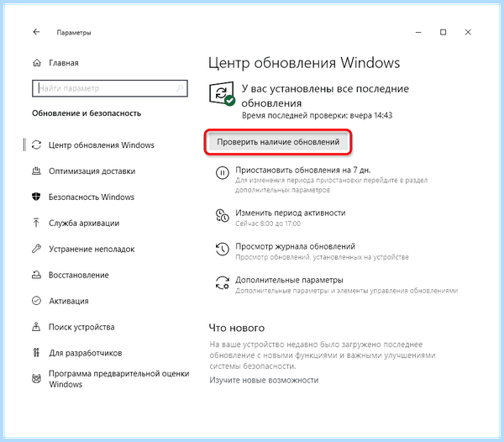Click the Поиск устройства person icon
Image resolution: width=504 pixels, height=442 pixels.
point(36,327)
